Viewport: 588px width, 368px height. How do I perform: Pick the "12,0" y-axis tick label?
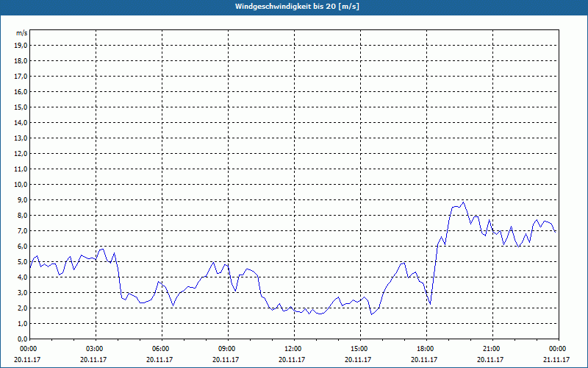(21, 154)
